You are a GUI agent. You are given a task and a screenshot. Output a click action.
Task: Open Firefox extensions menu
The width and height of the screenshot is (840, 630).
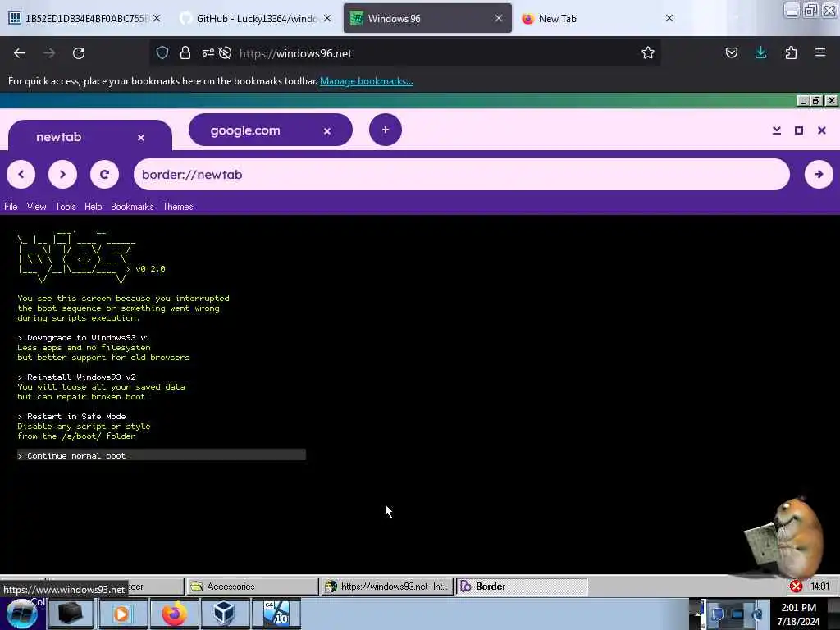791,52
